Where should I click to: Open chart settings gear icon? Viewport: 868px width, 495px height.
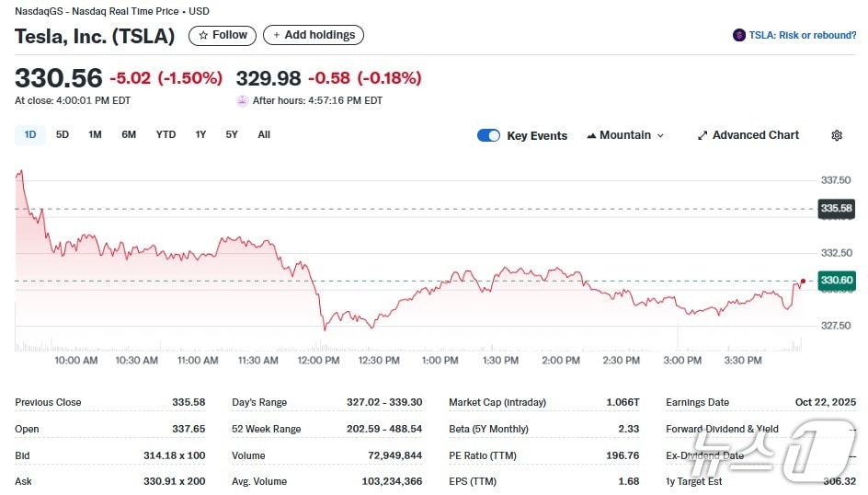point(836,135)
